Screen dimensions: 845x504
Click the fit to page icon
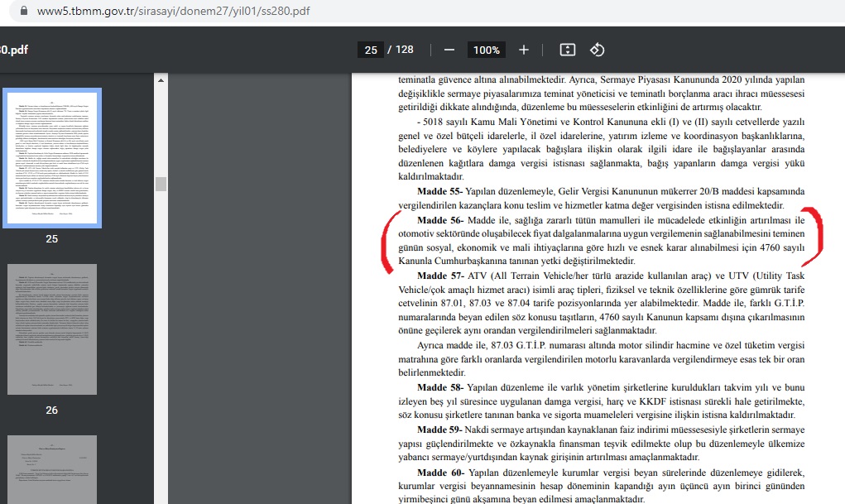pos(567,50)
